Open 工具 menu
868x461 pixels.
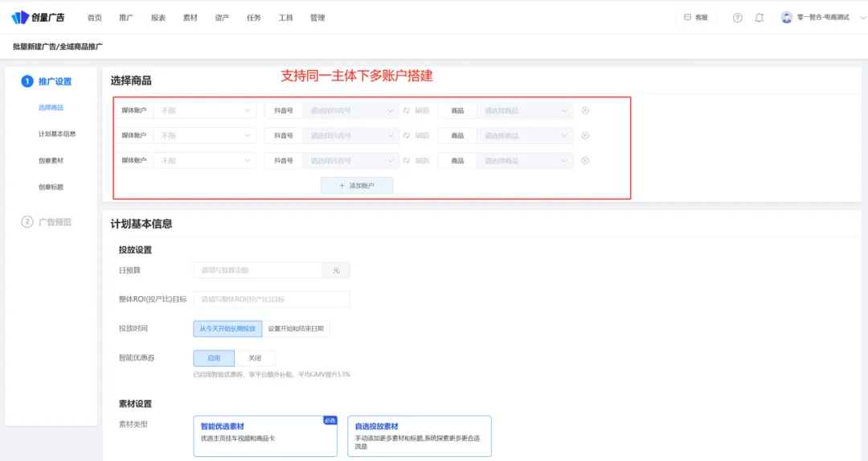click(285, 18)
